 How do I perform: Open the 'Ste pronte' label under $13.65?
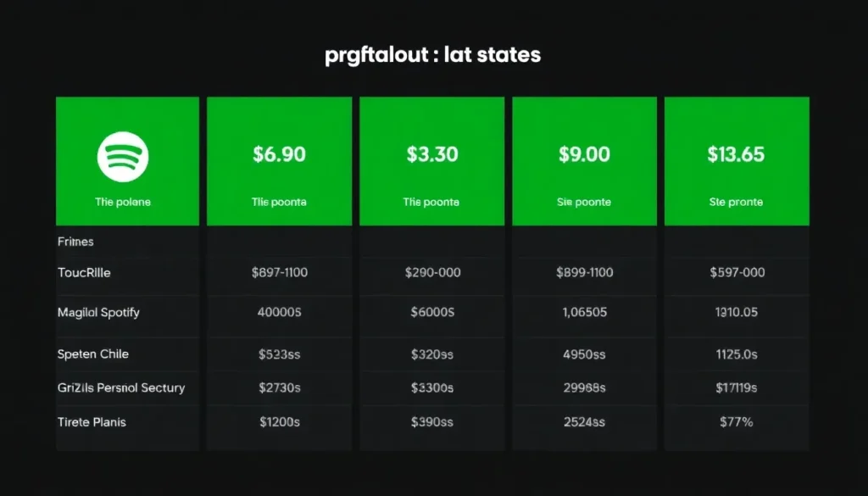pos(737,202)
